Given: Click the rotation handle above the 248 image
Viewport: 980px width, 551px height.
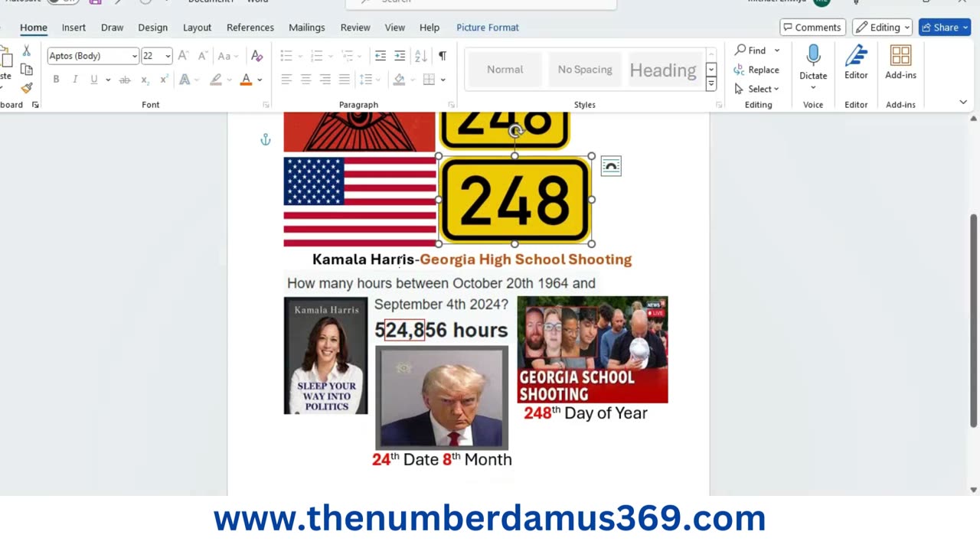Looking at the screenshot, I should pyautogui.click(x=515, y=131).
